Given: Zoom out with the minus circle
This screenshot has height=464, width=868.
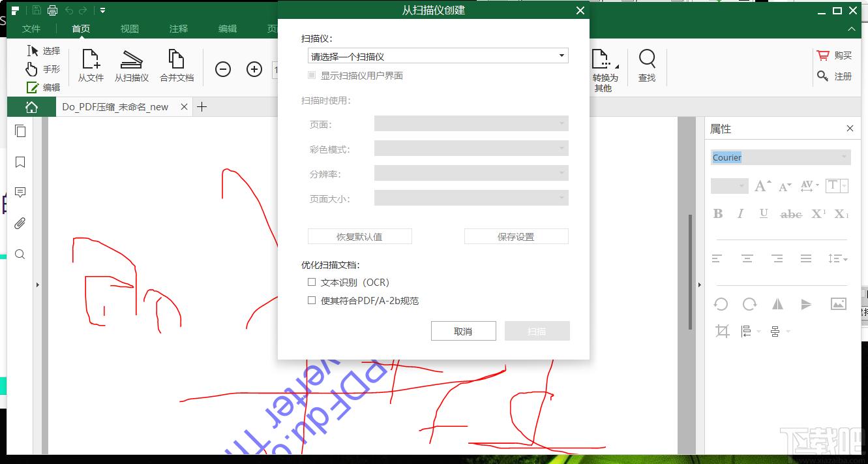Looking at the screenshot, I should [223, 69].
